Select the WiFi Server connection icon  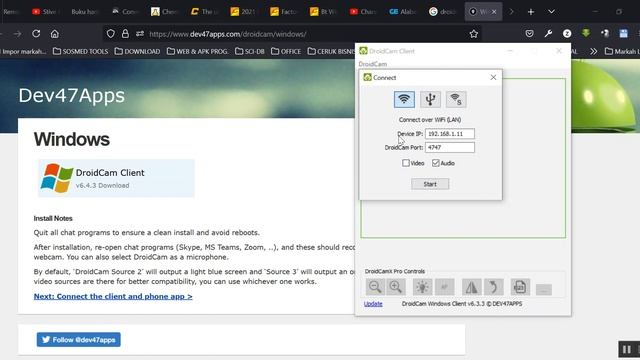pos(456,99)
